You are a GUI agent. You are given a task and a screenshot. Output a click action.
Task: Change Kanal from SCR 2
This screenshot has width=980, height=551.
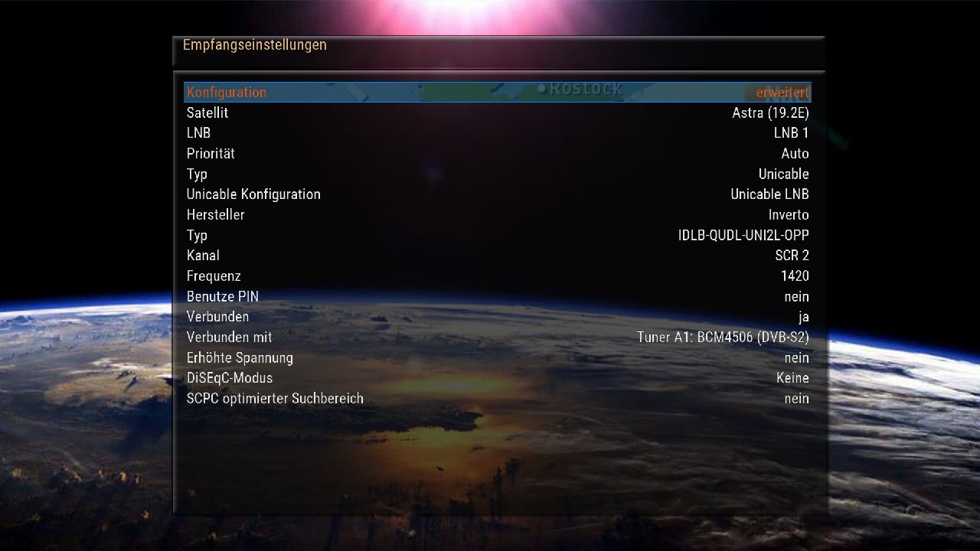(x=792, y=256)
